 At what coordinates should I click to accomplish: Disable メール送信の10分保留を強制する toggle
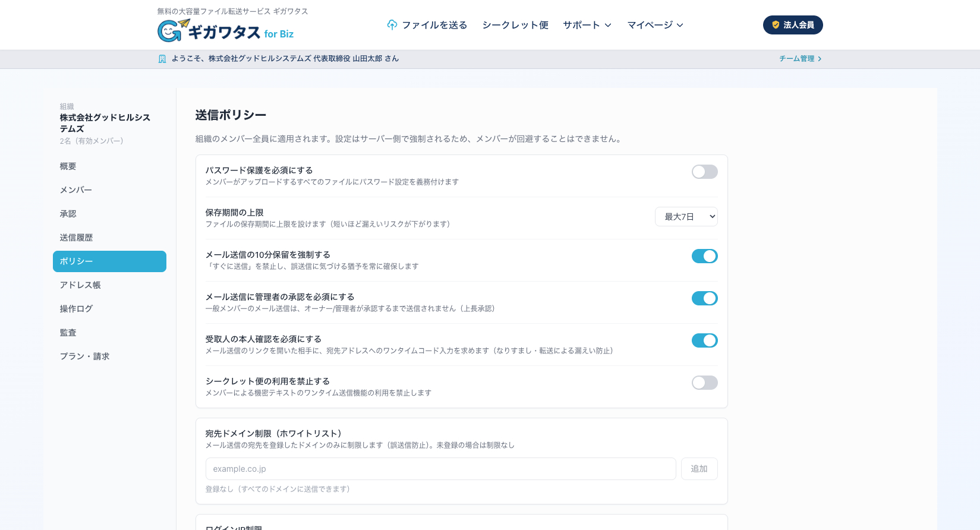coord(704,256)
